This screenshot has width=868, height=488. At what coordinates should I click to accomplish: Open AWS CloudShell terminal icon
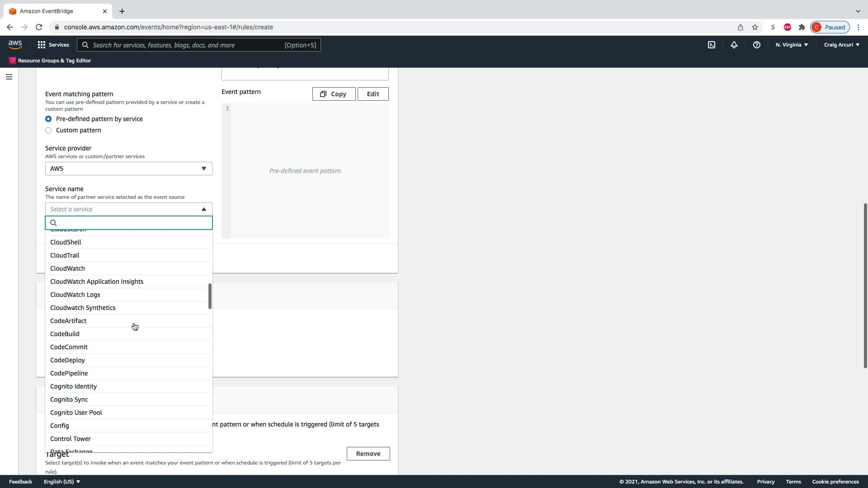click(x=712, y=45)
